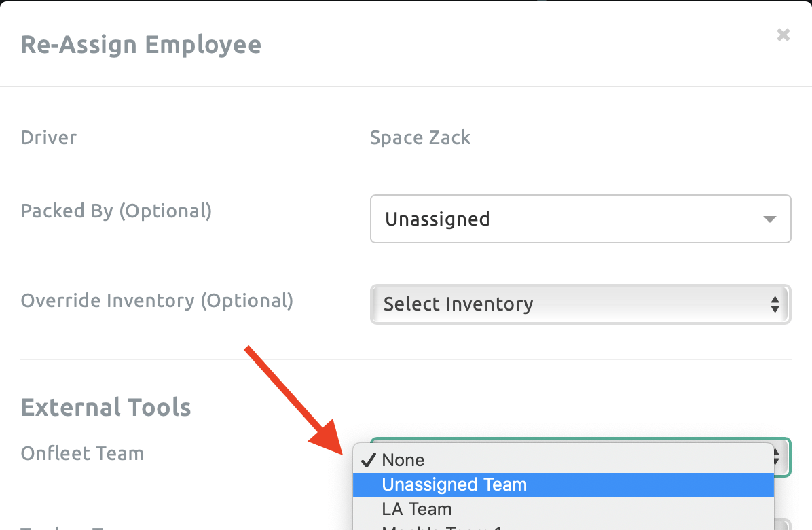Click the Override Inventory (Optional) label
This screenshot has height=530, width=812.
pyautogui.click(x=157, y=300)
